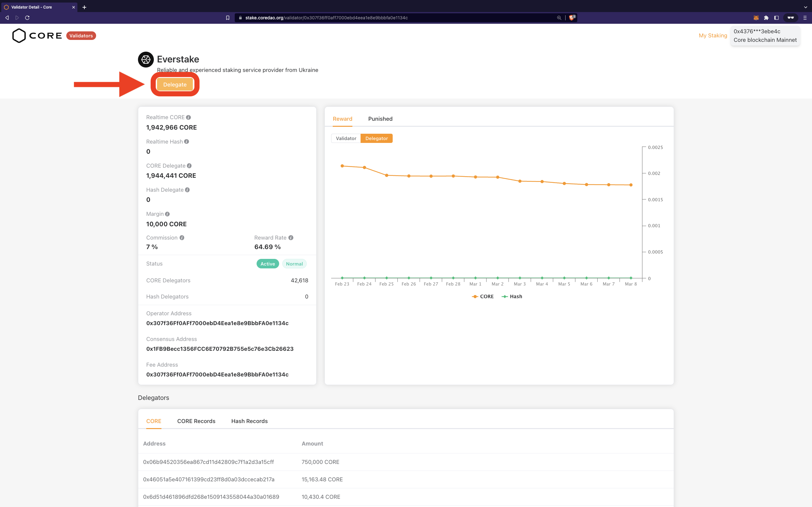Open the browser hamburger menu
The image size is (812, 507).
click(x=805, y=18)
